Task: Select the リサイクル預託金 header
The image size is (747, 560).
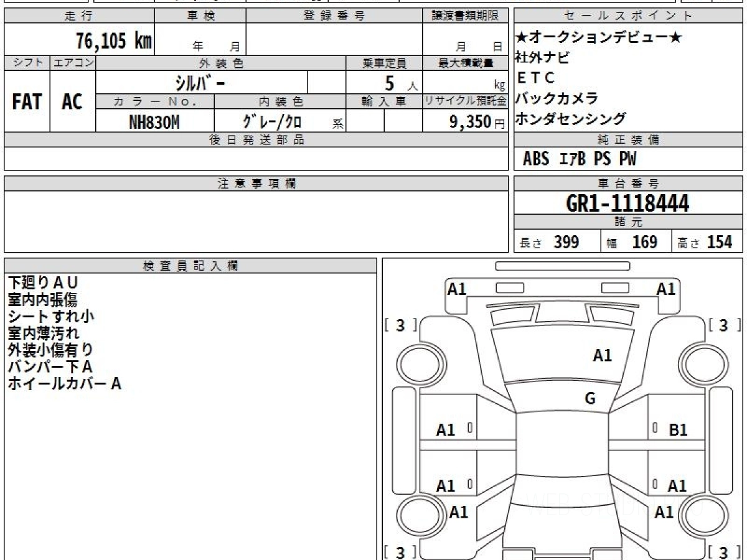Action: (x=465, y=101)
